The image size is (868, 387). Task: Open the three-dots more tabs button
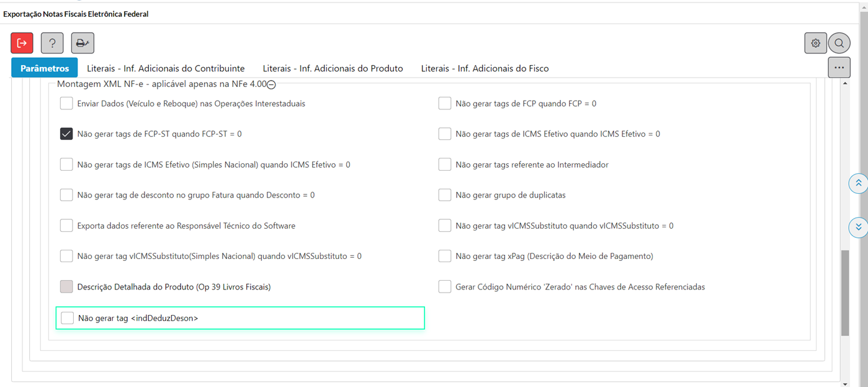click(x=839, y=67)
